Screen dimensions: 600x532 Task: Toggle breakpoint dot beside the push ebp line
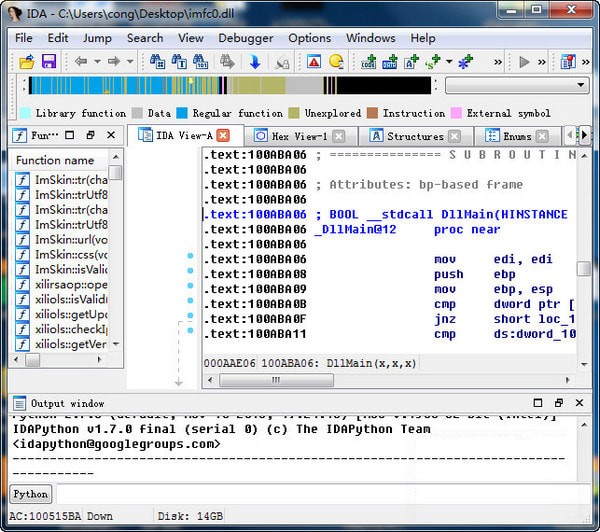tap(191, 273)
